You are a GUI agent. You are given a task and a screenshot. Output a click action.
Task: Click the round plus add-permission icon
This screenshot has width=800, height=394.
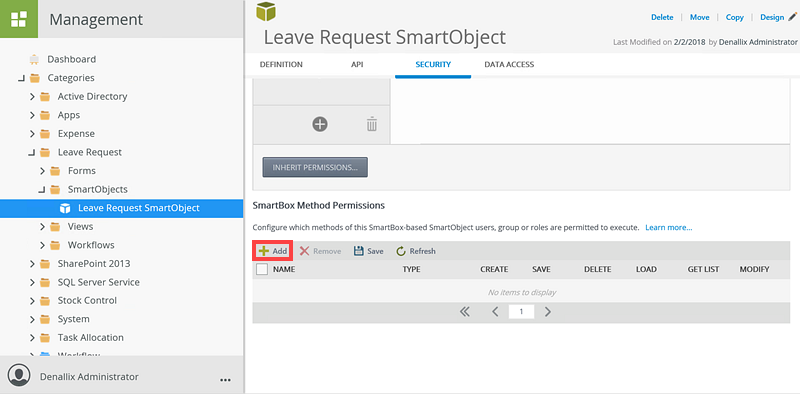[x=320, y=124]
